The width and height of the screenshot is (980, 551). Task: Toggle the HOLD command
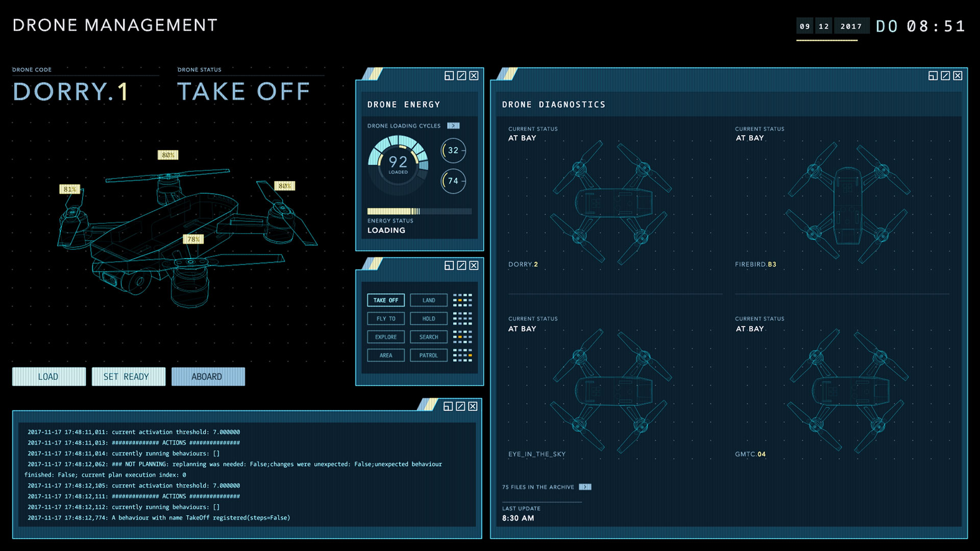click(x=429, y=318)
